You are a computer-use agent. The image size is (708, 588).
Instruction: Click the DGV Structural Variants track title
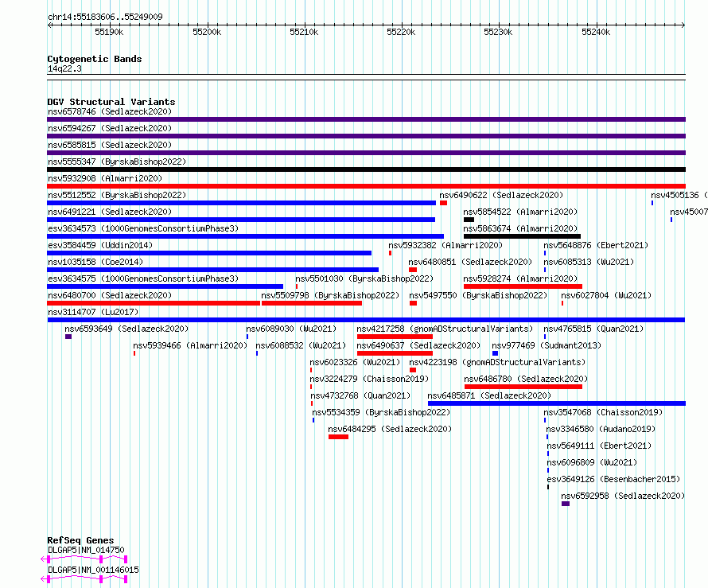tap(111, 102)
